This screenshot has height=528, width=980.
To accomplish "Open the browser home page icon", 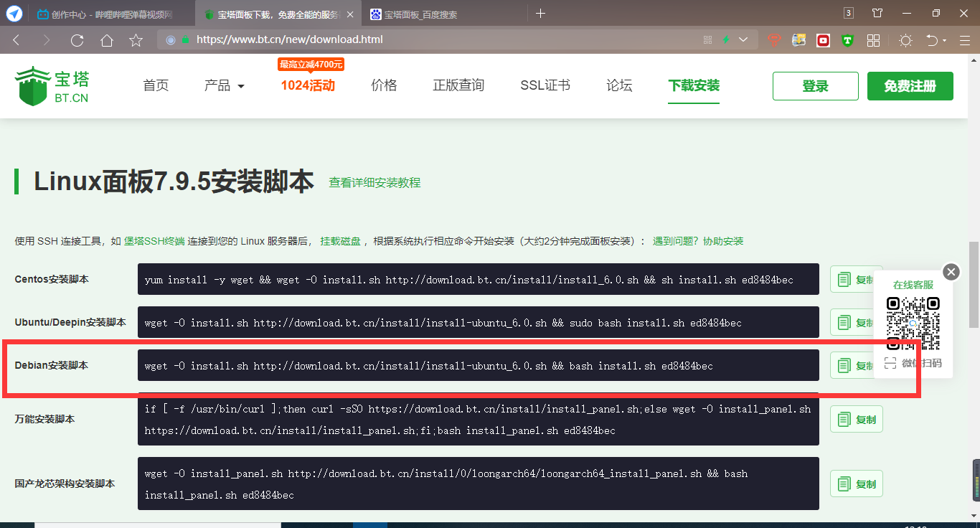I will pos(106,40).
